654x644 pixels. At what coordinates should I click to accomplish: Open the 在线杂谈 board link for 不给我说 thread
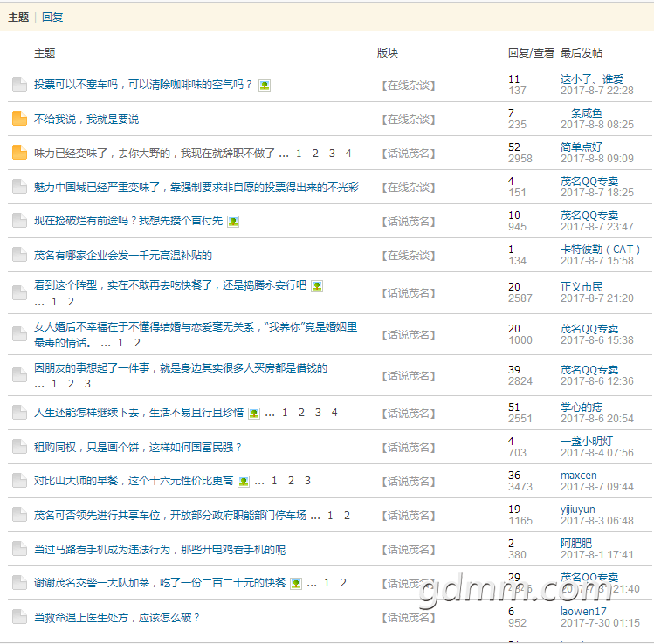click(x=408, y=120)
